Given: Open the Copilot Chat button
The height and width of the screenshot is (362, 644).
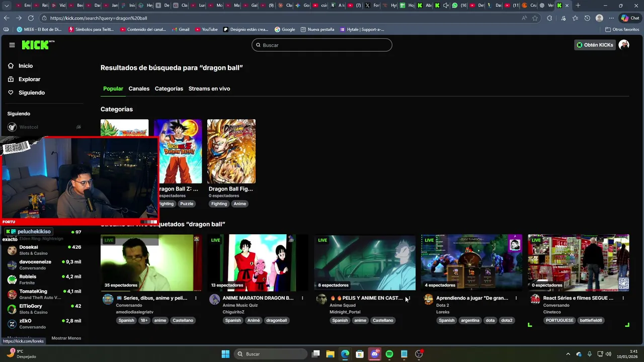Looking at the screenshot, I should point(631,18).
